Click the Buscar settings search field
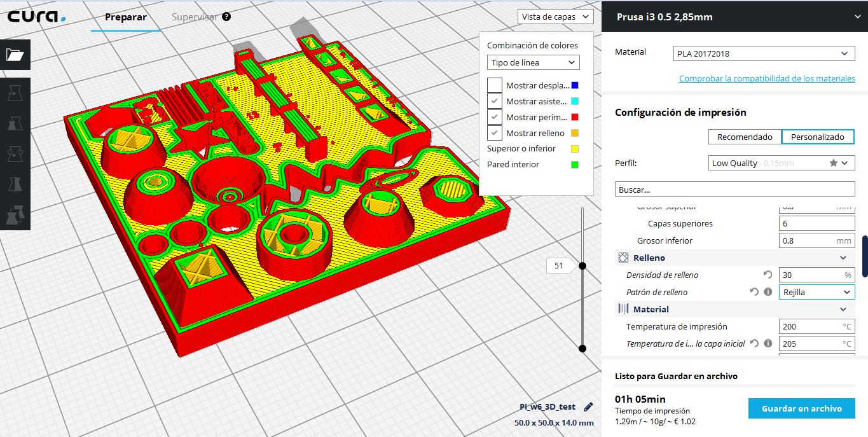 tap(734, 189)
